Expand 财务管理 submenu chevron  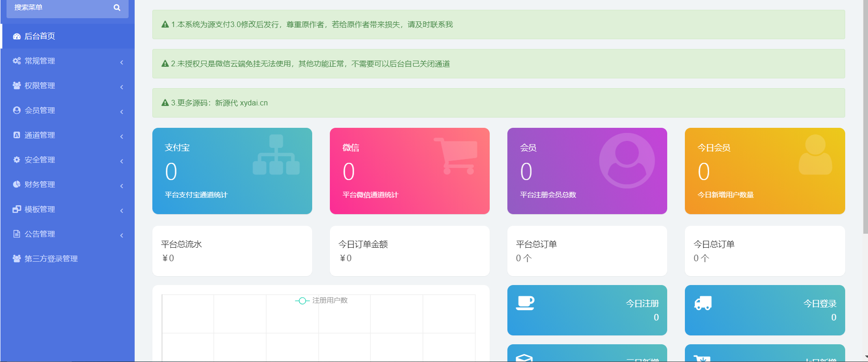(x=122, y=186)
